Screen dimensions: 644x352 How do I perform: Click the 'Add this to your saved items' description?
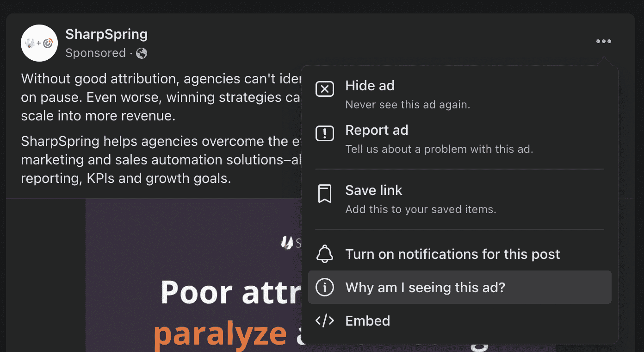pos(421,209)
